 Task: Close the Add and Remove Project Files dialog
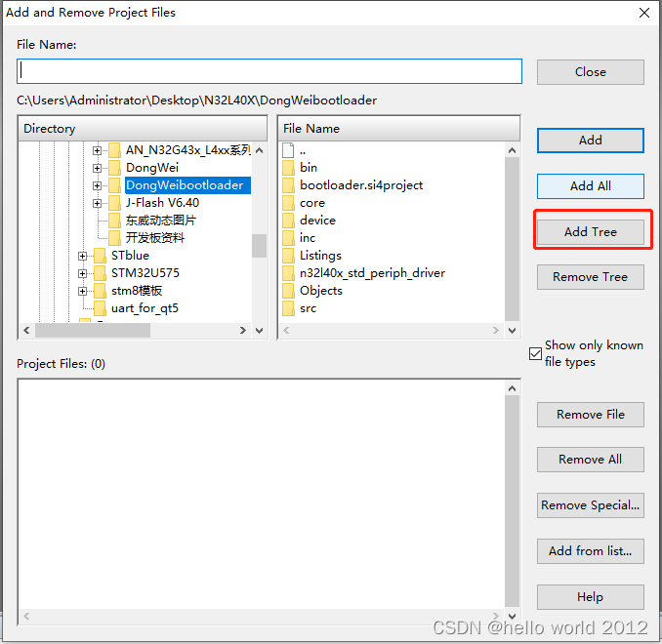coord(644,13)
